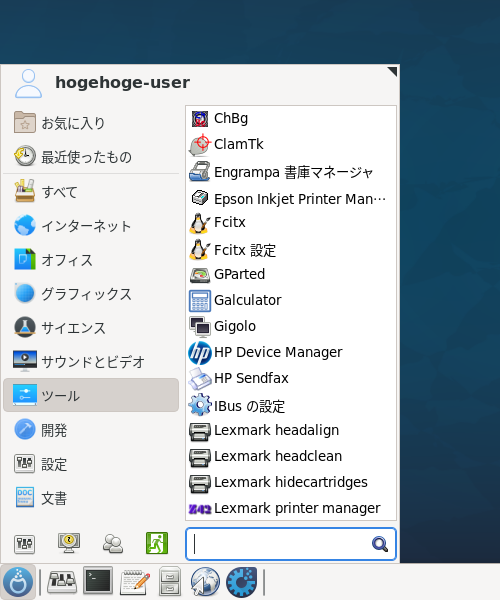Select the 設定 category
The image size is (500, 600).
click(x=91, y=464)
